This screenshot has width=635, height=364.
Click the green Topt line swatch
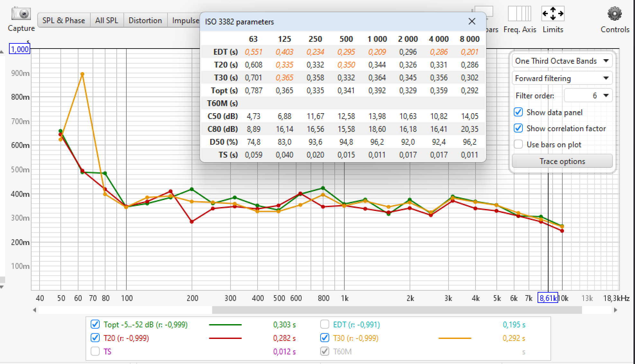click(x=225, y=325)
